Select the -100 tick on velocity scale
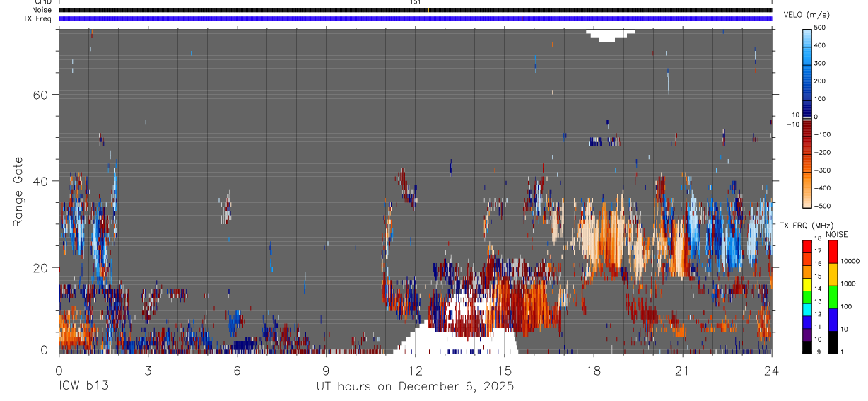 point(823,134)
